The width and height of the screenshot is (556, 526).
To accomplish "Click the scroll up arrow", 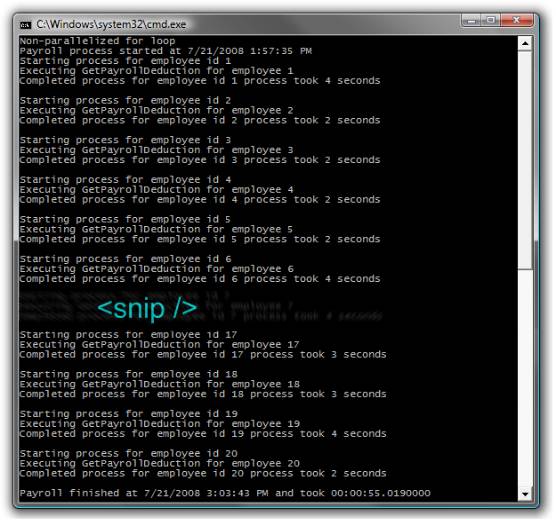I will (525, 44).
